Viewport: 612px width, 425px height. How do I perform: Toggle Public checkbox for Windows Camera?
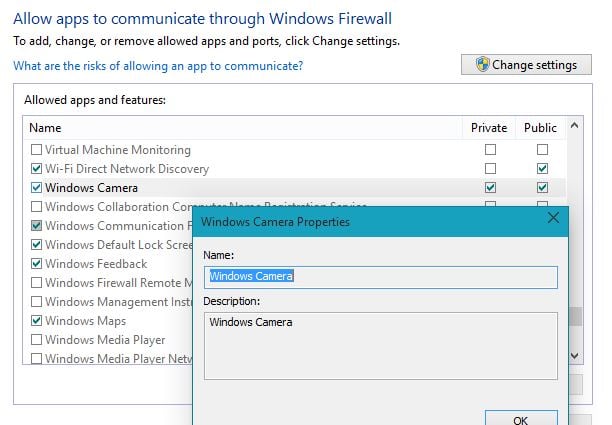pyautogui.click(x=542, y=188)
